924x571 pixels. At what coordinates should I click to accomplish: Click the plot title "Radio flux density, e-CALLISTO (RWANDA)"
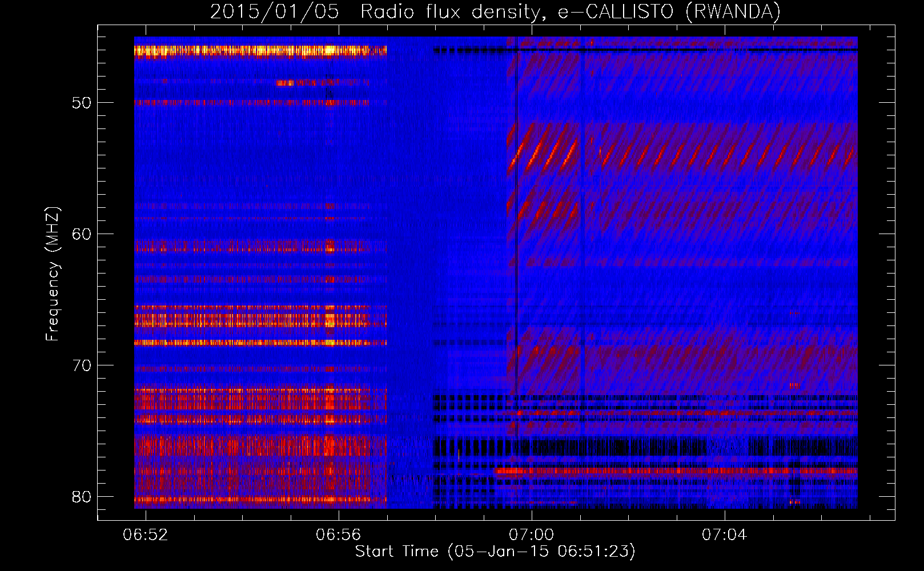coord(571,12)
